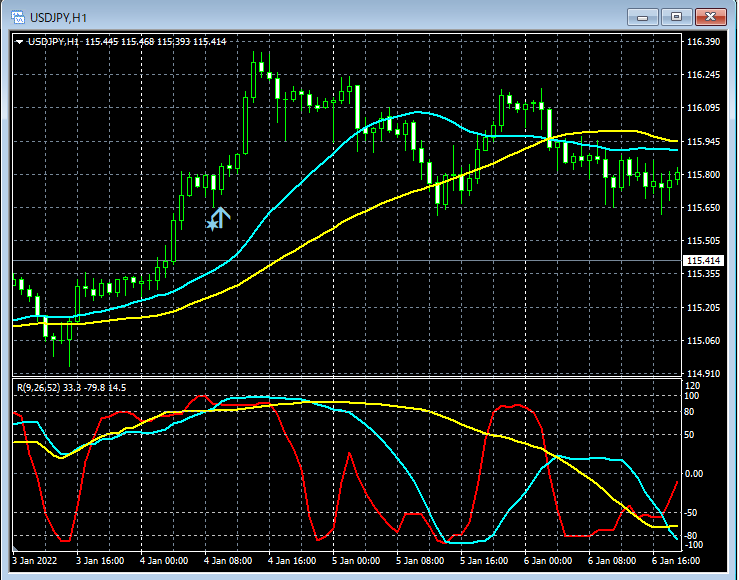Click the current price label 115.414

click(x=703, y=261)
